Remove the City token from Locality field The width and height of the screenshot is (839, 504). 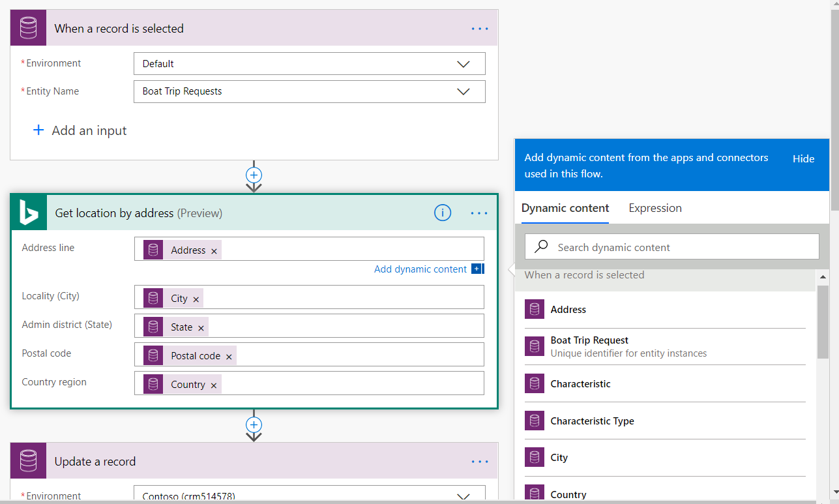point(196,299)
